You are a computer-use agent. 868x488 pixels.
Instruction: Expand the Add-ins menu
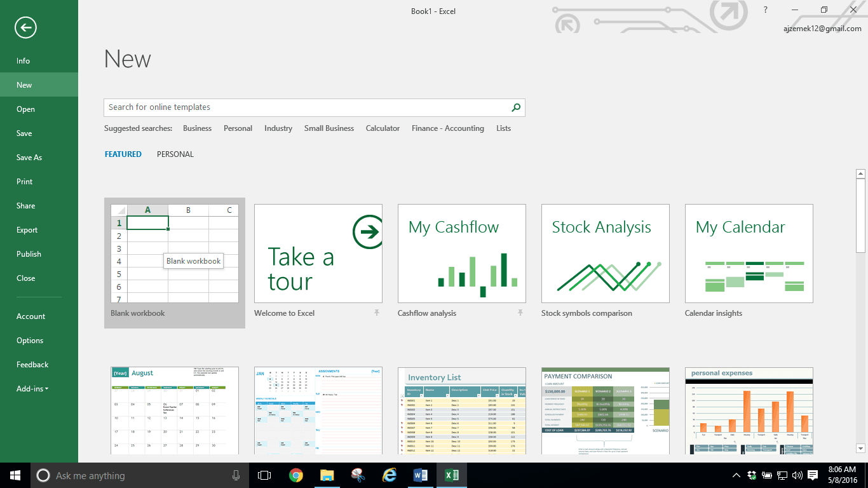[32, 389]
